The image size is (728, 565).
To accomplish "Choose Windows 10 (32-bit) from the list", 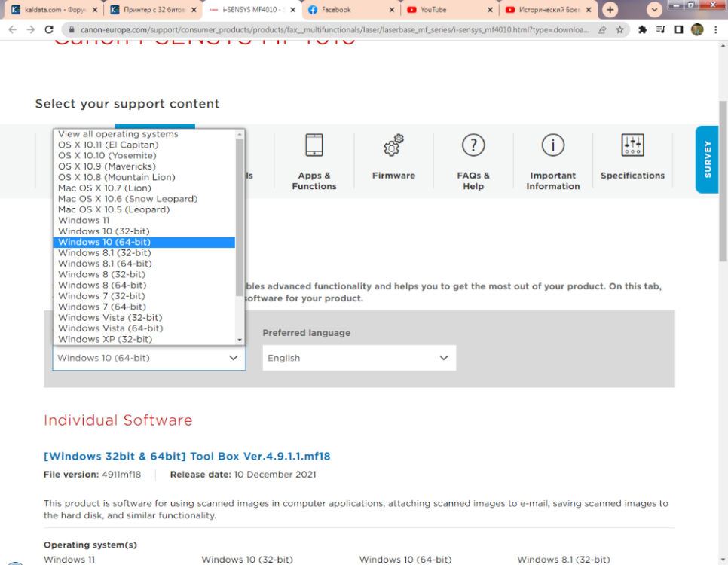I will (144, 231).
